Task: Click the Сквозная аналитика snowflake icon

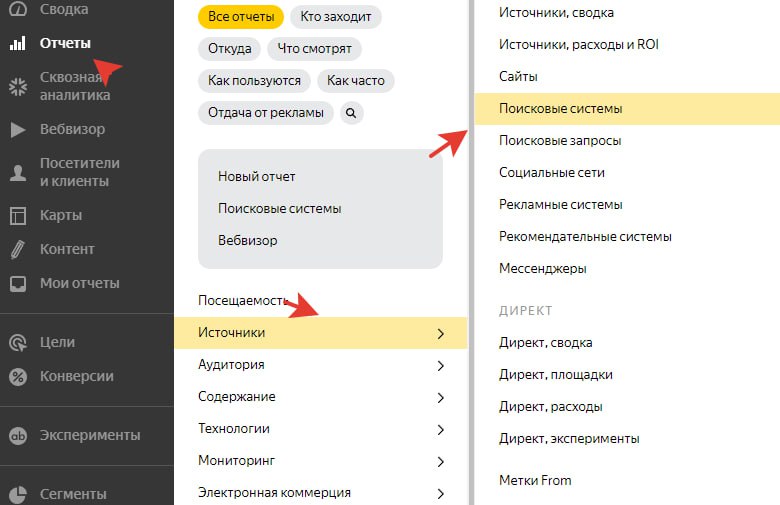Action: (18, 87)
